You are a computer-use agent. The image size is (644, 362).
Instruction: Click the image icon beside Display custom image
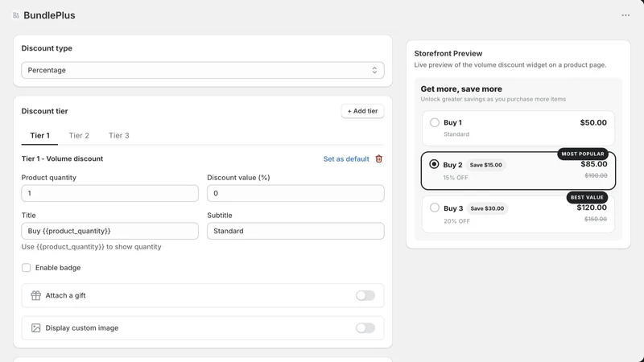click(x=35, y=328)
